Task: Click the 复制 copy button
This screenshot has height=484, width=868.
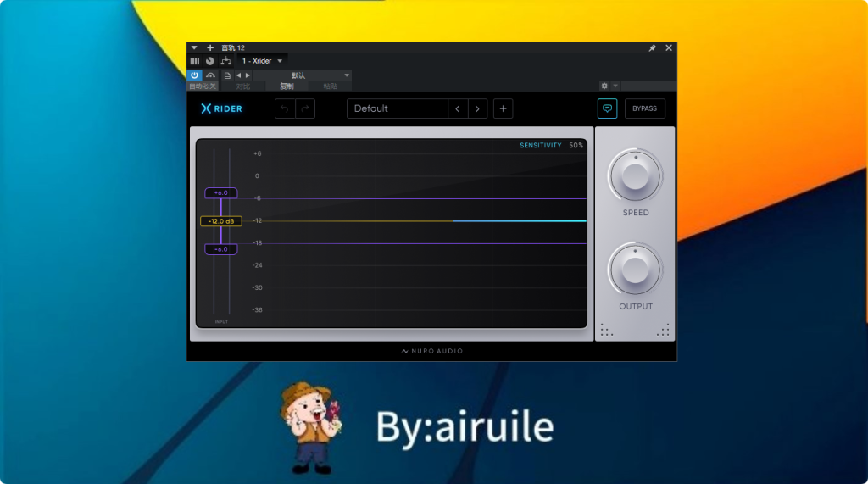Action: coord(287,86)
